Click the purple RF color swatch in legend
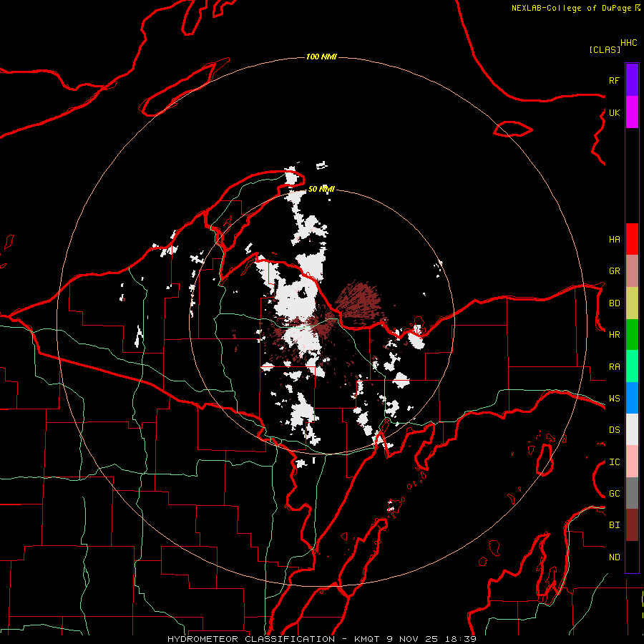 click(632, 80)
